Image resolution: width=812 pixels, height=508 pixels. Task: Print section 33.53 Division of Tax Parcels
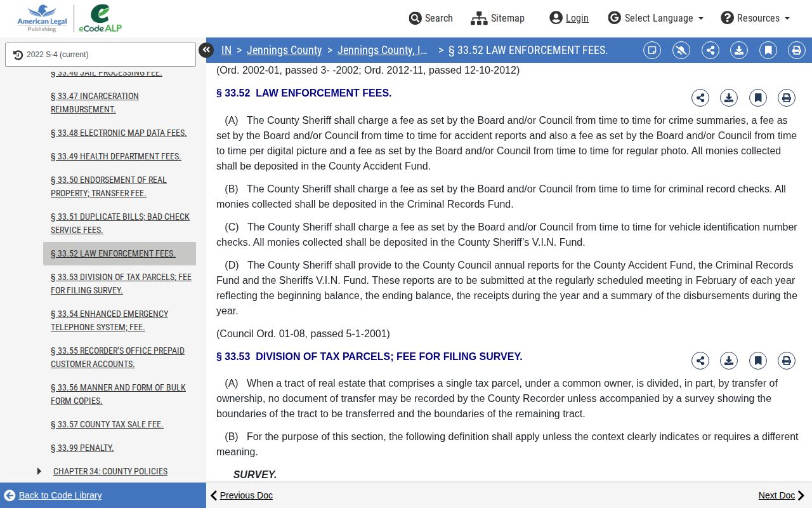(787, 361)
